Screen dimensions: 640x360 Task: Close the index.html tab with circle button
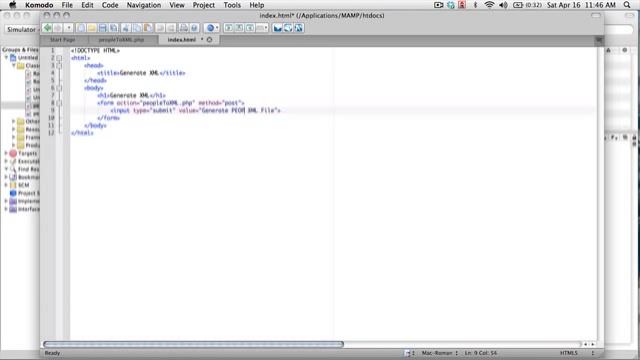(209, 40)
